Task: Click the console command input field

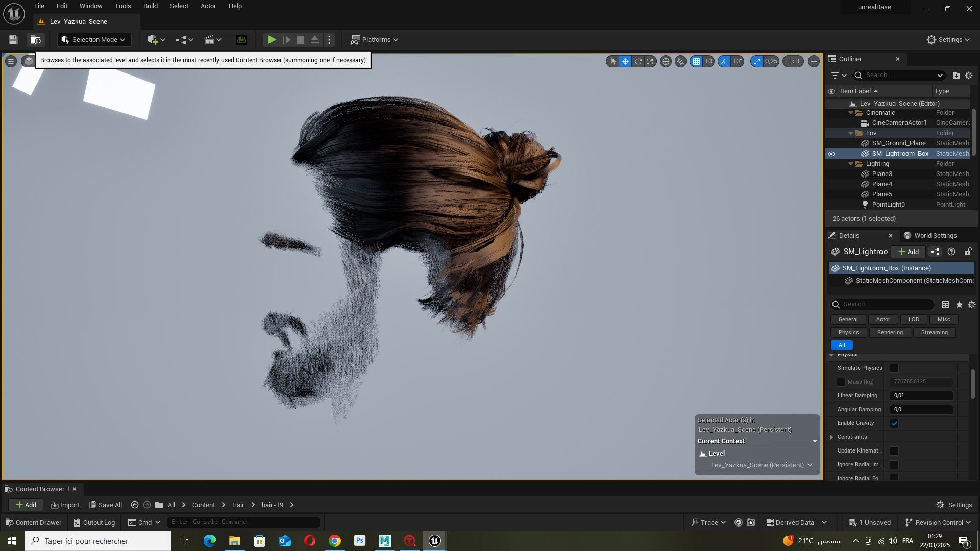Action: tap(243, 522)
